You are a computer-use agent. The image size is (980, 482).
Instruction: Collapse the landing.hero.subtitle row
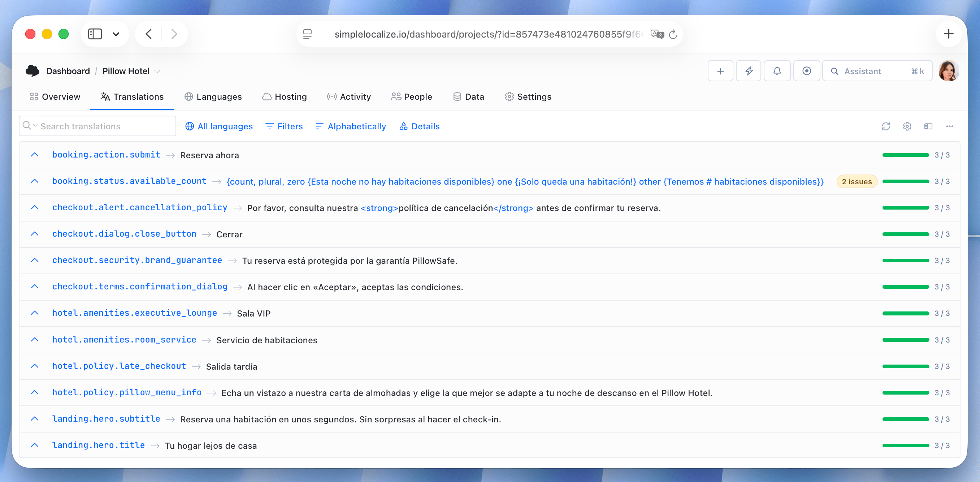[x=35, y=419]
